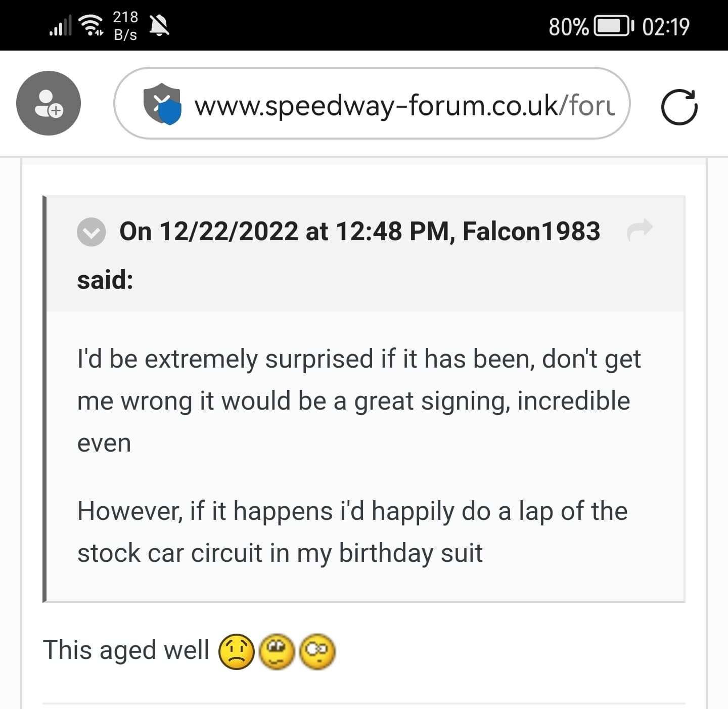
Task: Tap the worried face emoji
Action: coord(236,651)
